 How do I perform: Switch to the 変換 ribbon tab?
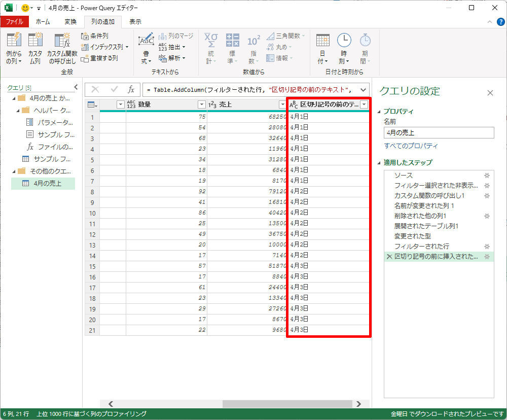[x=70, y=22]
